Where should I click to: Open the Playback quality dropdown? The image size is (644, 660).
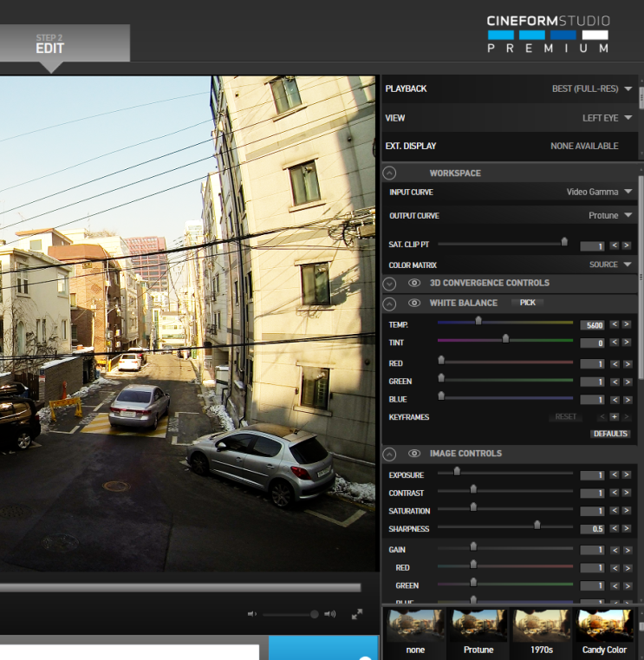point(592,88)
